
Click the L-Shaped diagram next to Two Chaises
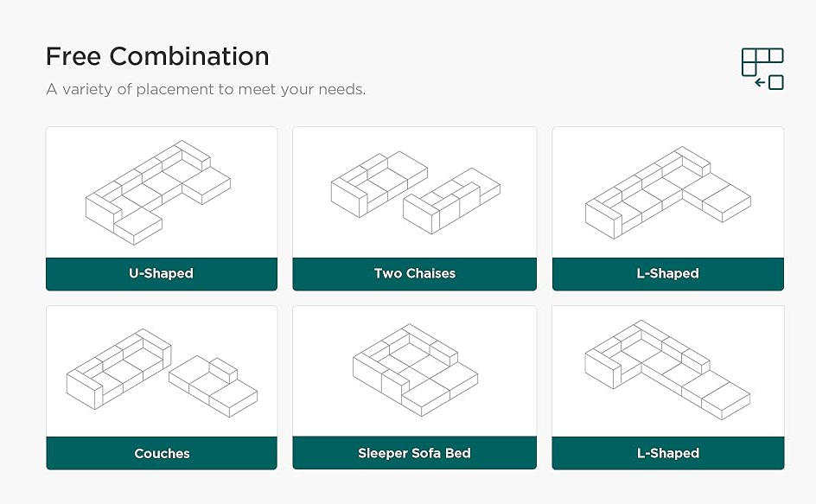coord(668,192)
